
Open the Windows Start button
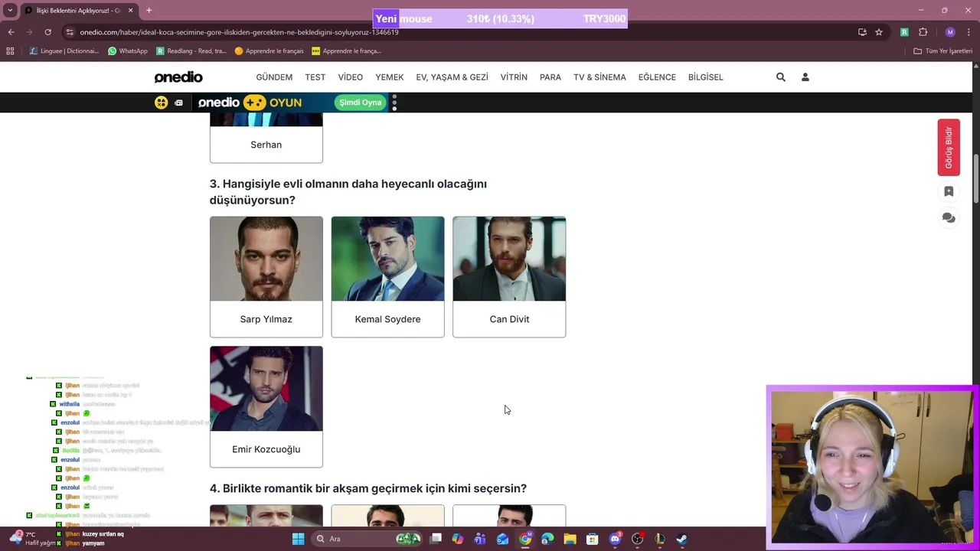[298, 539]
